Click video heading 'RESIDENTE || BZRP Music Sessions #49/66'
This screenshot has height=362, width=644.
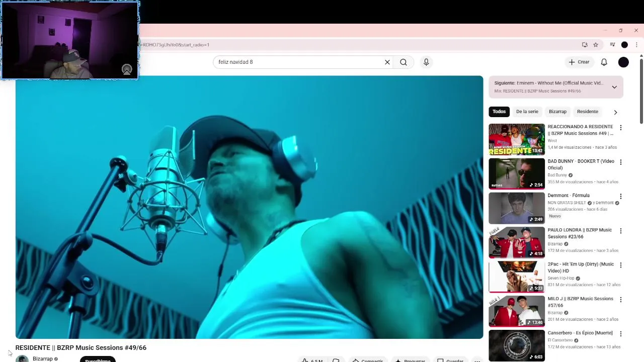tap(81, 348)
